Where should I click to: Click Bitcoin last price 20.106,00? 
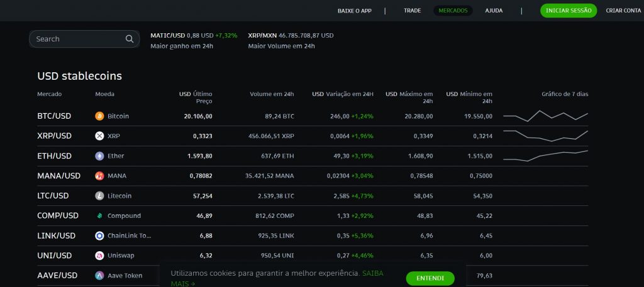point(198,116)
